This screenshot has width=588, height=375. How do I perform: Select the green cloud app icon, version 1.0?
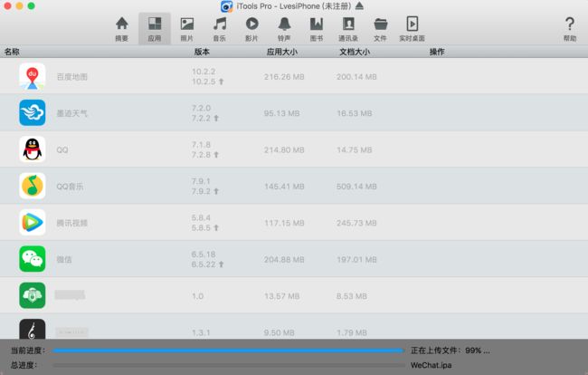pos(33,295)
